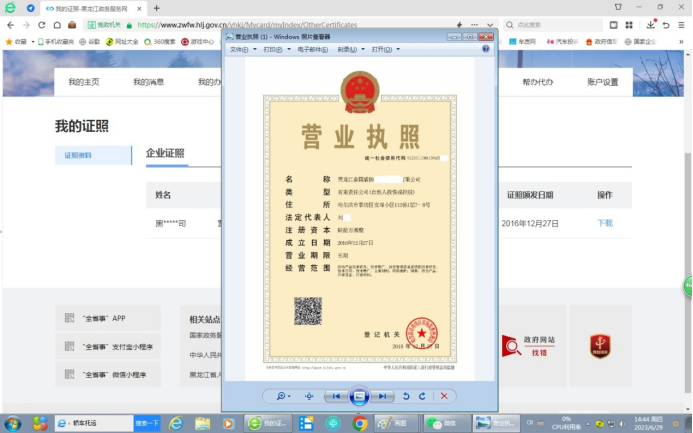Rotate the image clockwise
The height and width of the screenshot is (433, 693).
point(421,396)
